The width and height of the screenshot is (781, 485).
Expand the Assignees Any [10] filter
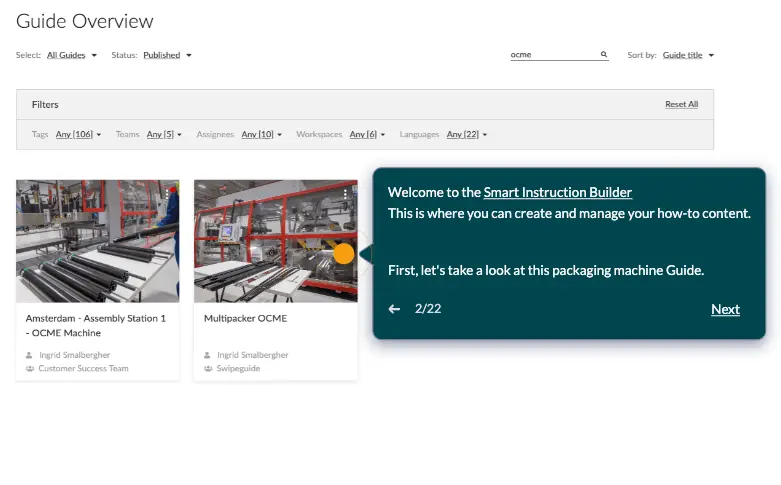(261, 134)
